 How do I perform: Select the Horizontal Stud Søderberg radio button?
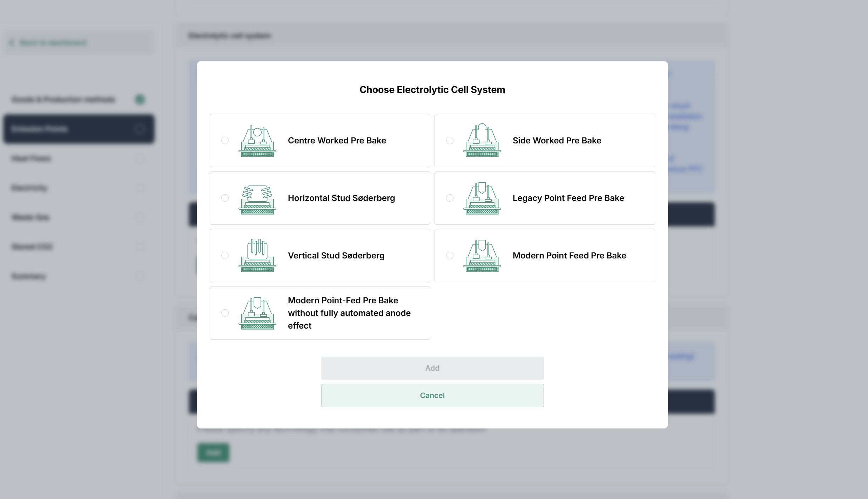click(x=225, y=198)
